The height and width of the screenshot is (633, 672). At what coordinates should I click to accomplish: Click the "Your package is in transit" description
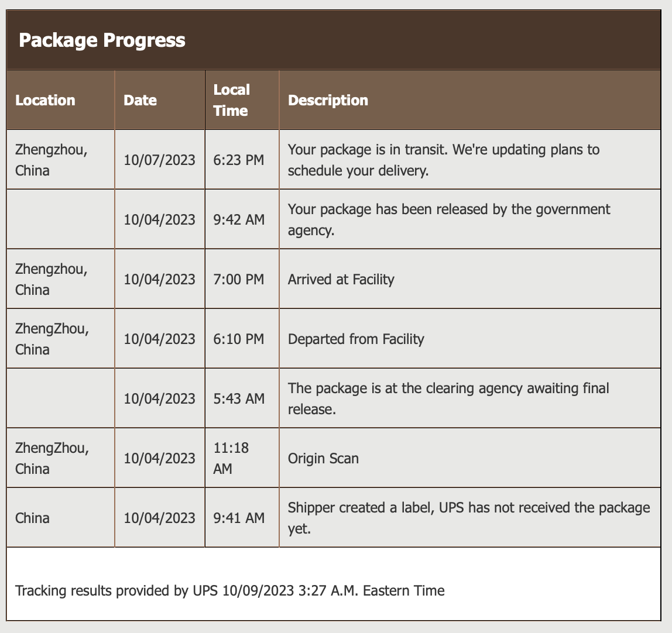[443, 160]
